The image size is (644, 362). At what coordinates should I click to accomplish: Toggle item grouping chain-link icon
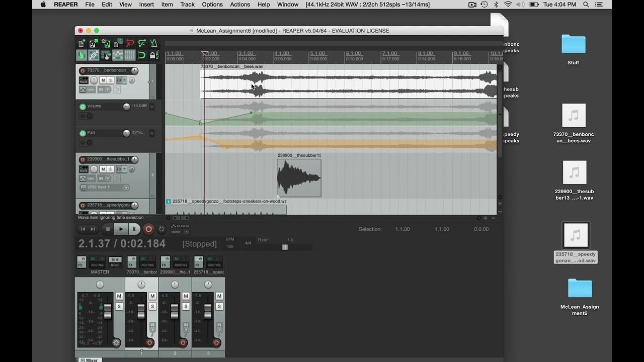[x=94, y=55]
